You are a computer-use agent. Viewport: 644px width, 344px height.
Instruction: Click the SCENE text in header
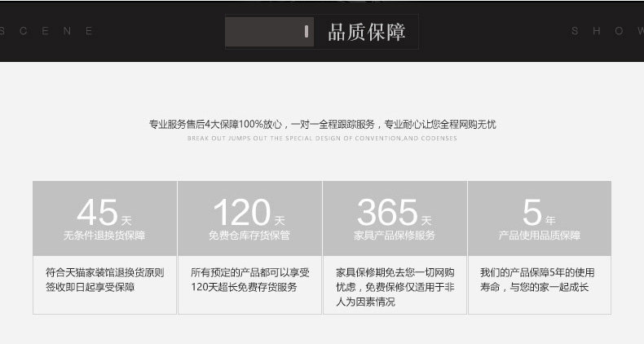point(46,31)
